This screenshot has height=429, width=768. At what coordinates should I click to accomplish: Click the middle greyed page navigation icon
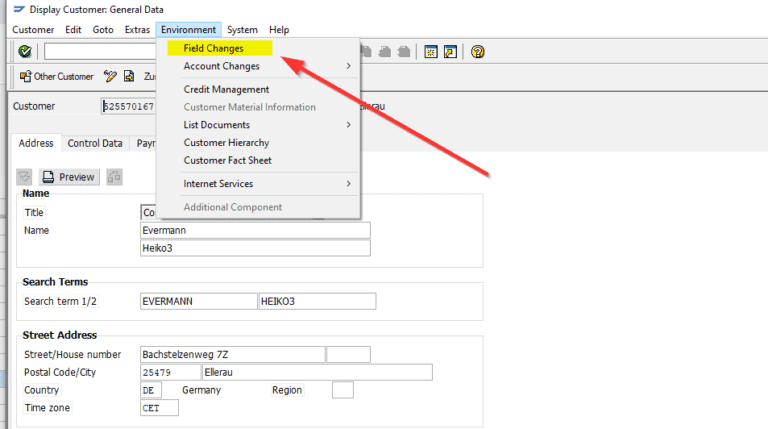385,51
